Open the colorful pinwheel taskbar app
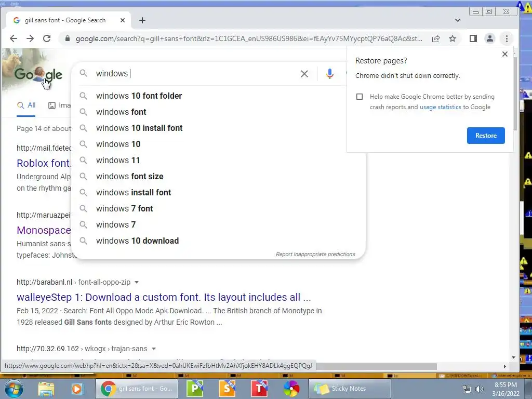The image size is (532, 399). 291,389
